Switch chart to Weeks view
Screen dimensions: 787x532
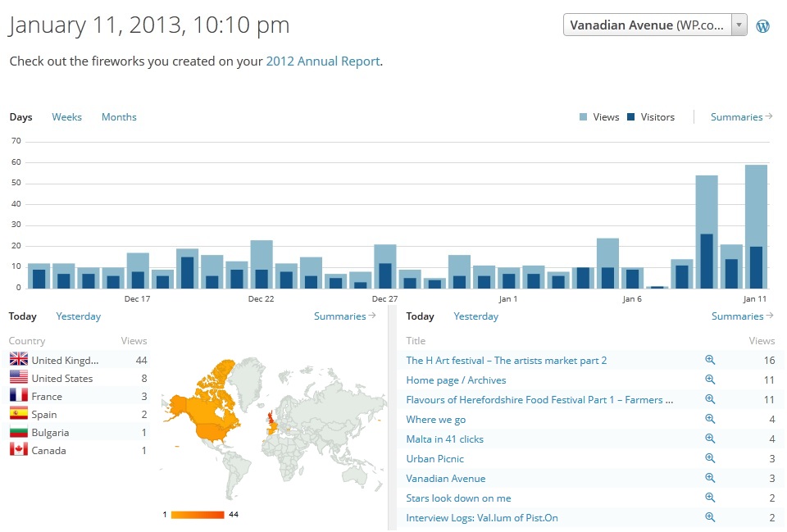tap(66, 117)
